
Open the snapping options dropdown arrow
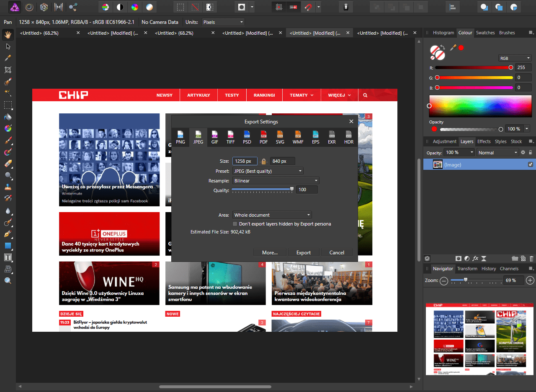(319, 7)
